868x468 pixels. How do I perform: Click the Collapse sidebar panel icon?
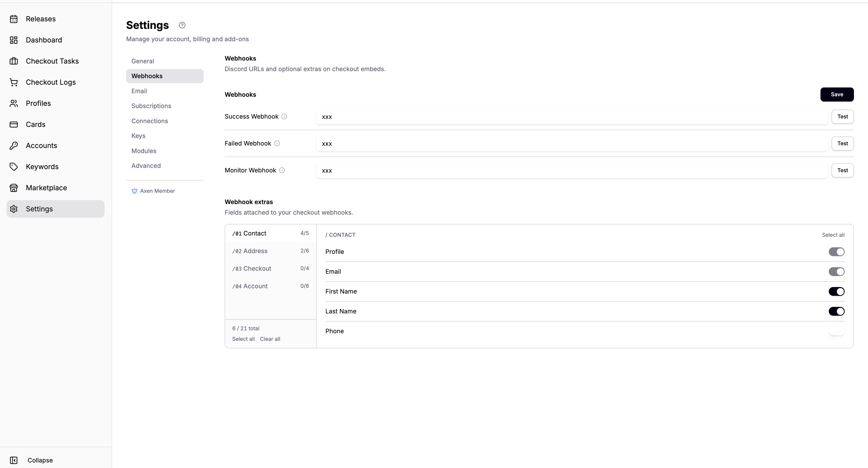(x=14, y=460)
